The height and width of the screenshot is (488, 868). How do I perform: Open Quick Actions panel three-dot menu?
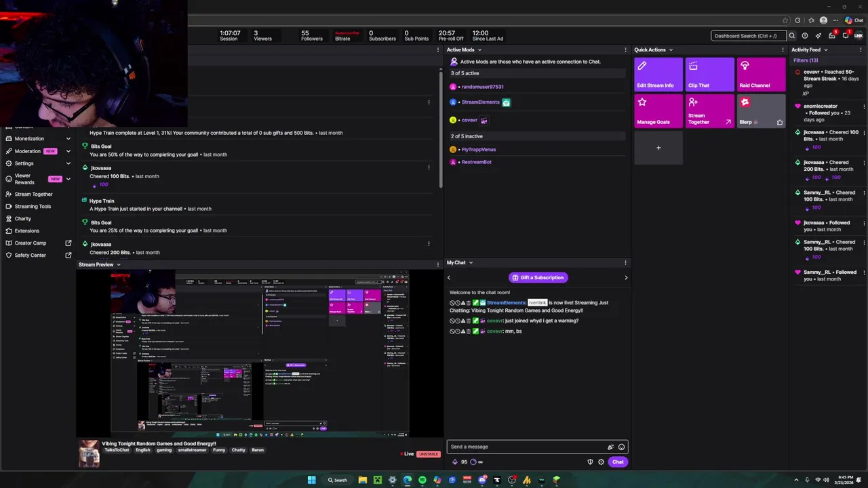pyautogui.click(x=783, y=49)
